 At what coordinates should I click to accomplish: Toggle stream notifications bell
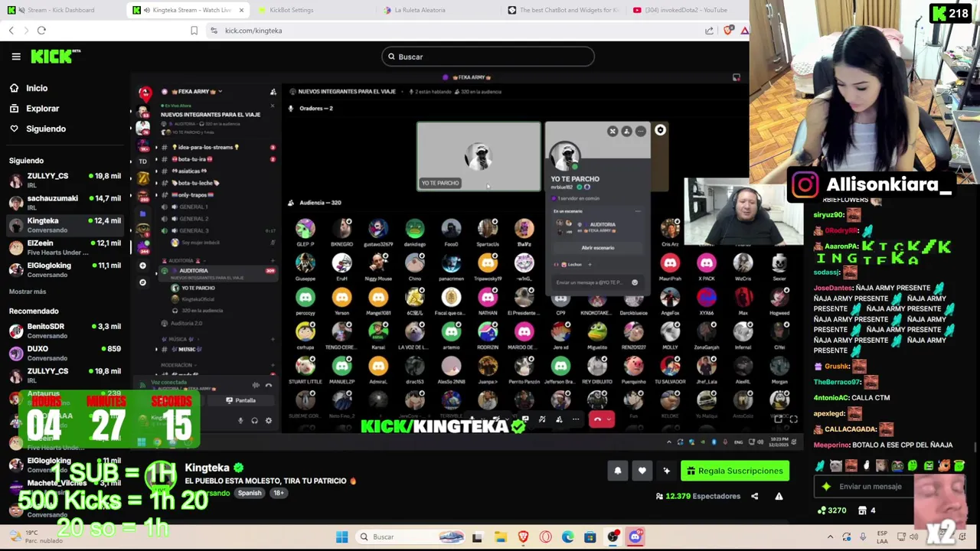click(x=618, y=471)
